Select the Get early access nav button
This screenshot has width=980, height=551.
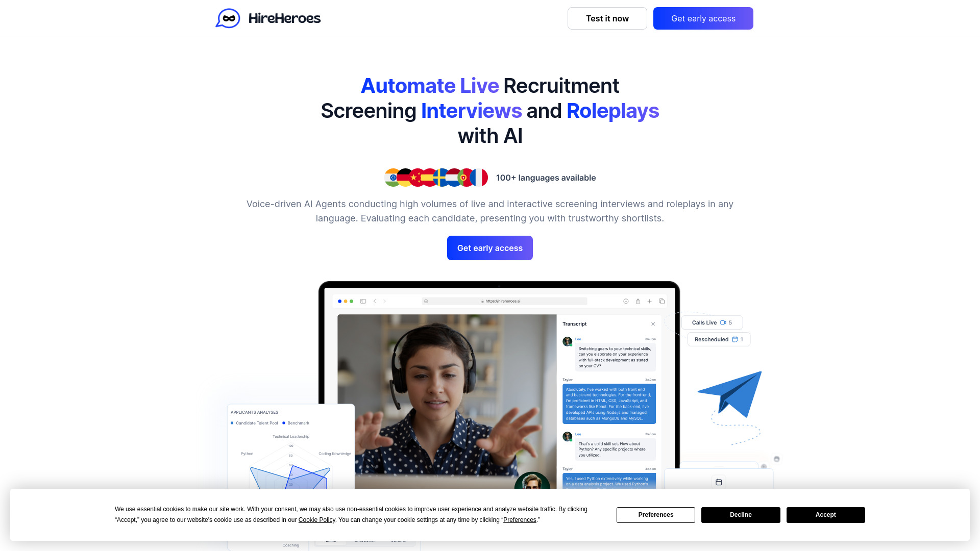[703, 18]
